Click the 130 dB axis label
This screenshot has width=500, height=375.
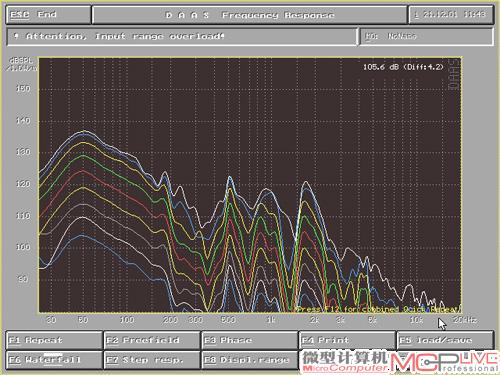23,152
